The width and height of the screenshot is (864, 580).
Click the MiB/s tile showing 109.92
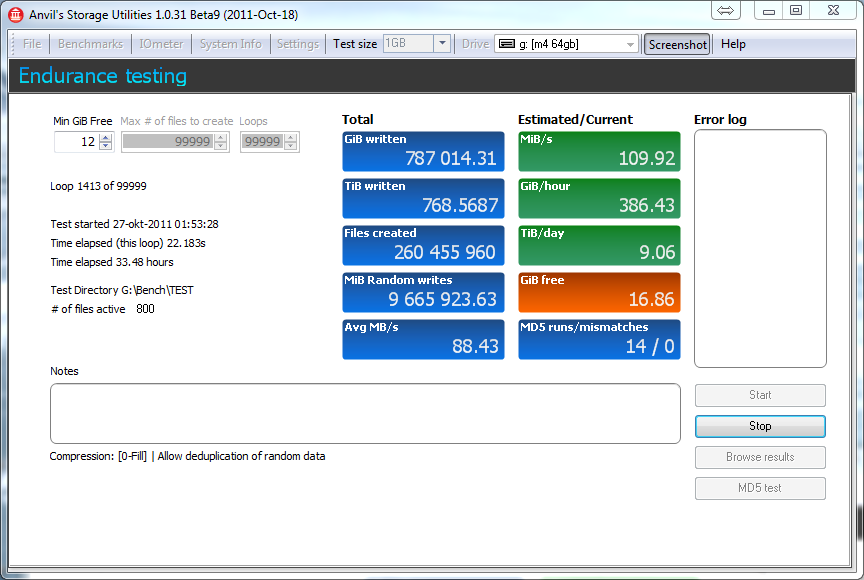pos(599,151)
